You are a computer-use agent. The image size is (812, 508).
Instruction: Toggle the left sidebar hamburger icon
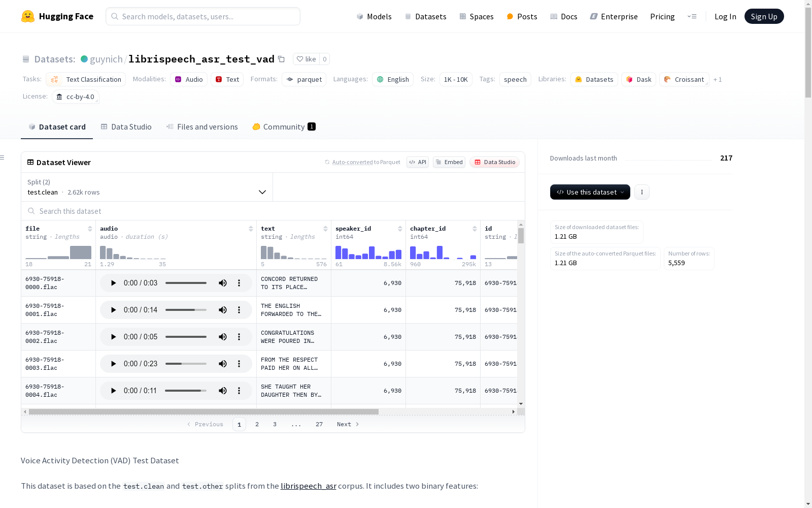2,157
